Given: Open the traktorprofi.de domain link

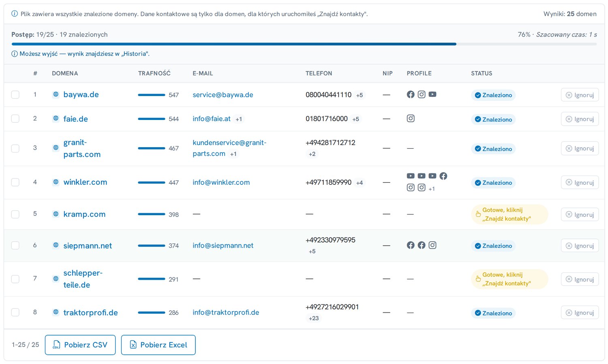Looking at the screenshot, I should [x=90, y=313].
